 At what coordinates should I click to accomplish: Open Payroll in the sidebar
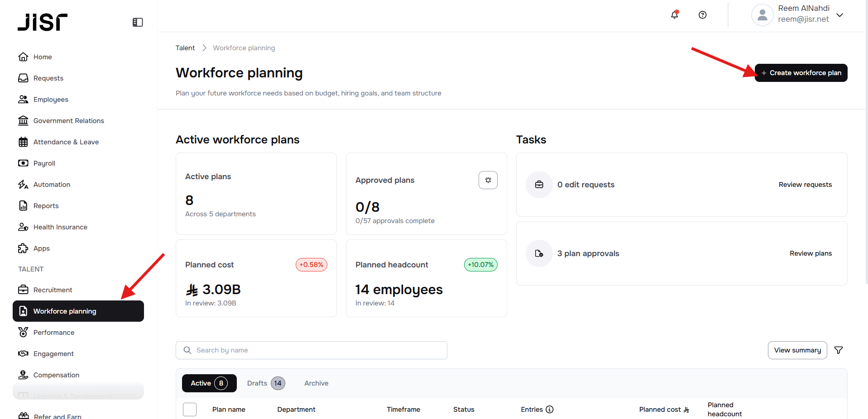tap(44, 163)
